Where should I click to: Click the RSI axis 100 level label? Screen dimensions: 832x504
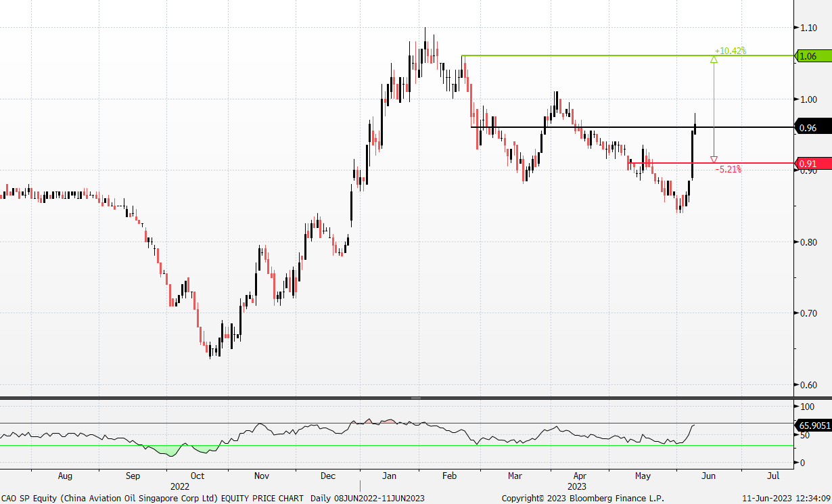tap(806, 407)
